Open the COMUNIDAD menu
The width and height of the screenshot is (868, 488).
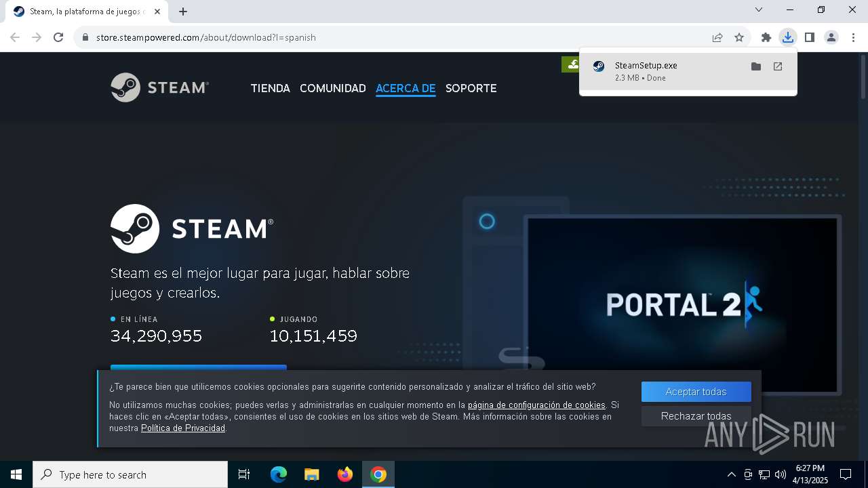click(x=333, y=88)
